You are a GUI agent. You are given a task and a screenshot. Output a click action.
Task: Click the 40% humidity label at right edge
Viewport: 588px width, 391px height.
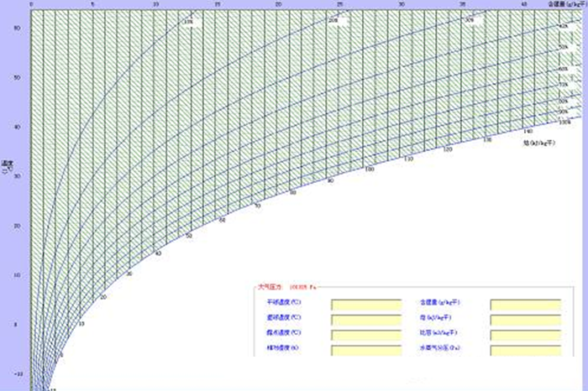pos(564,26)
